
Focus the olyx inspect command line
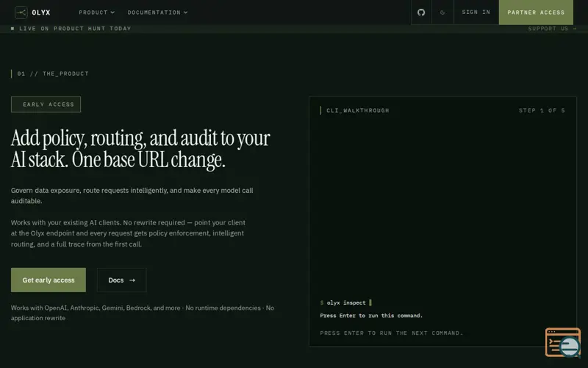coord(345,302)
